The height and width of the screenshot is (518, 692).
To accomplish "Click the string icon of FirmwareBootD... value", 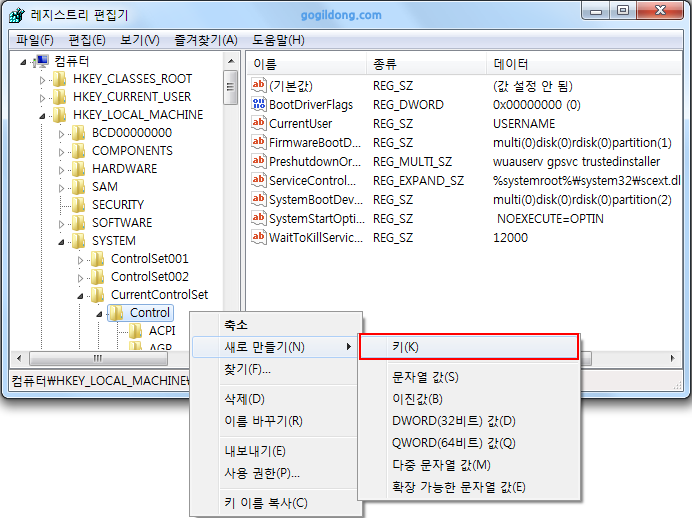I will 259,142.
